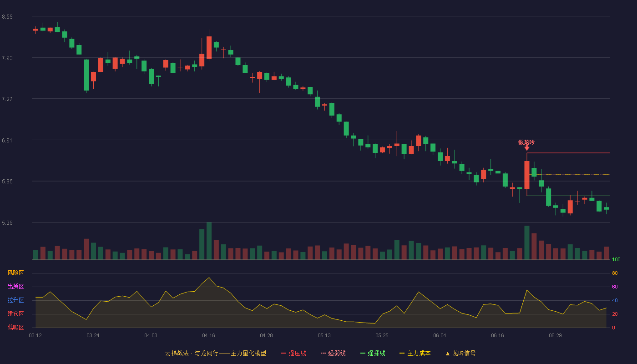Toggle the 强撑线 legend entry
This screenshot has height=364, width=637.
(x=373, y=353)
